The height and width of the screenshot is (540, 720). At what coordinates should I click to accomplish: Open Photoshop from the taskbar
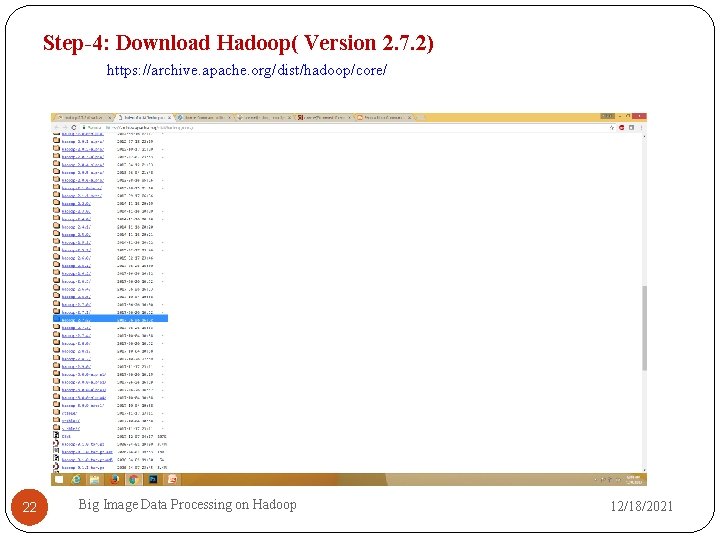click(x=152, y=480)
